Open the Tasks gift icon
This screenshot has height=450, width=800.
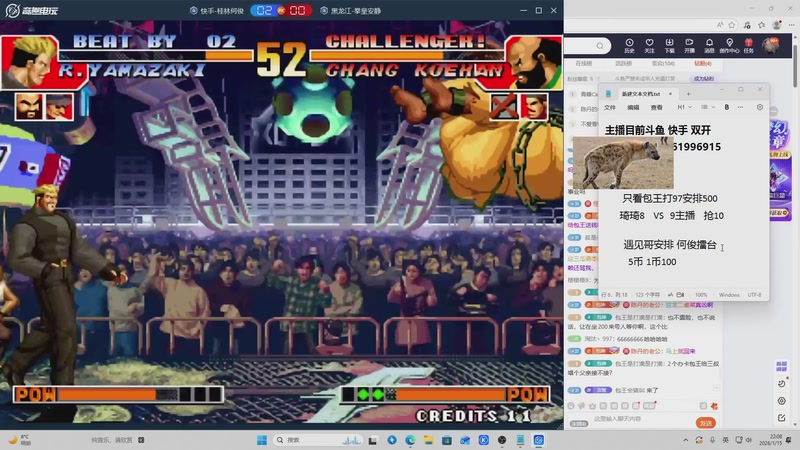click(x=748, y=45)
